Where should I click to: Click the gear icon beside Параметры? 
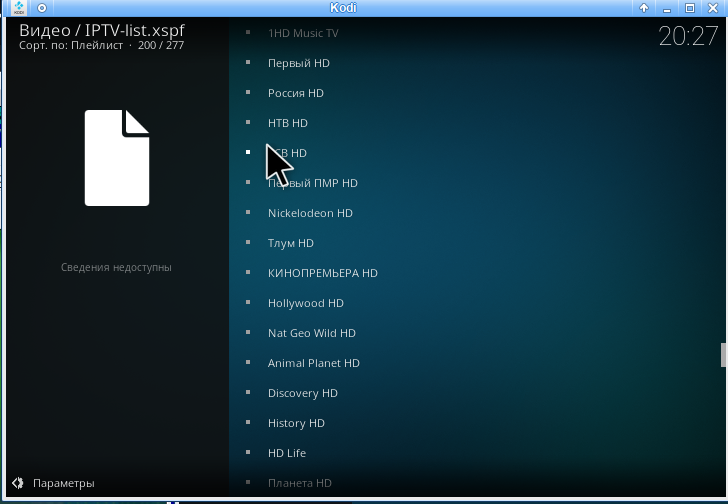point(18,483)
